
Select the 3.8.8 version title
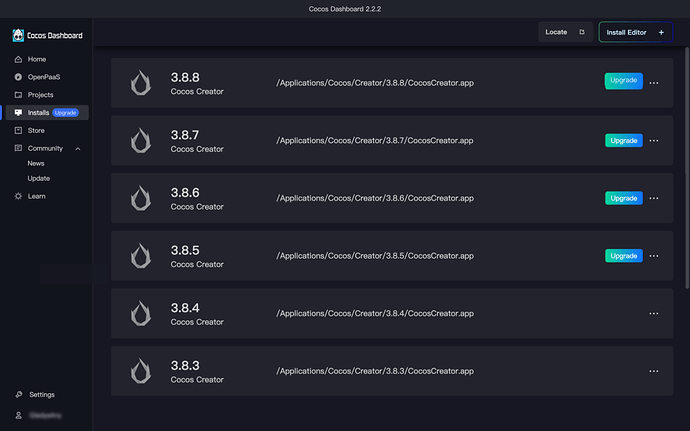[x=185, y=77]
